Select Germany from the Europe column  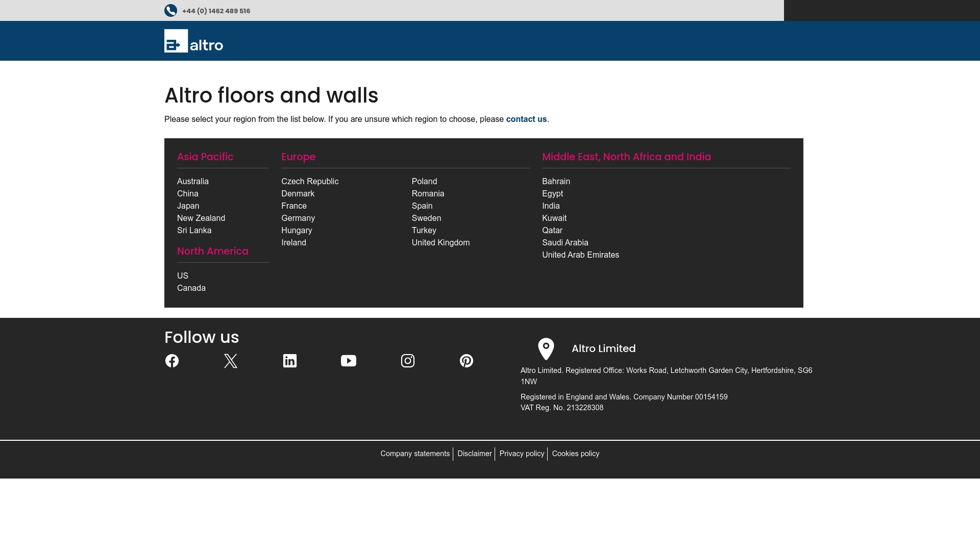299,218
